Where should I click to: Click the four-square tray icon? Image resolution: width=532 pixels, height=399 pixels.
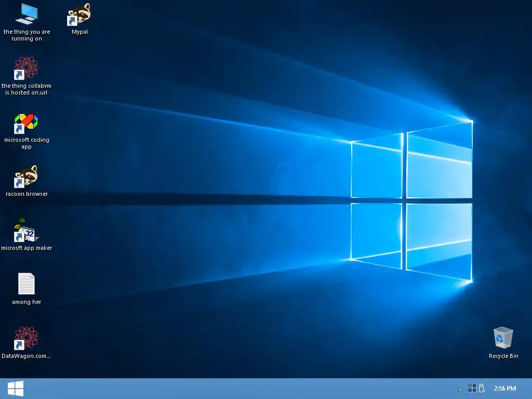click(472, 388)
